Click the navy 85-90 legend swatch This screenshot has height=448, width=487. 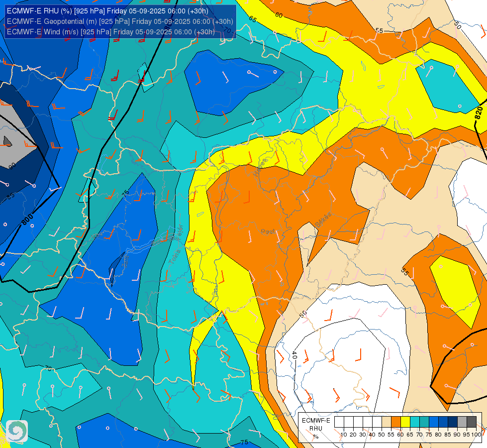coord(453,422)
